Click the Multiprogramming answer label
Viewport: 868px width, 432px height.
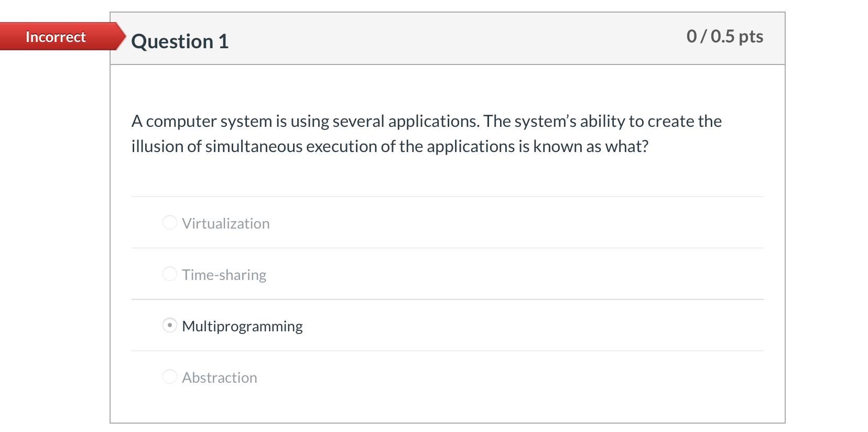point(242,326)
